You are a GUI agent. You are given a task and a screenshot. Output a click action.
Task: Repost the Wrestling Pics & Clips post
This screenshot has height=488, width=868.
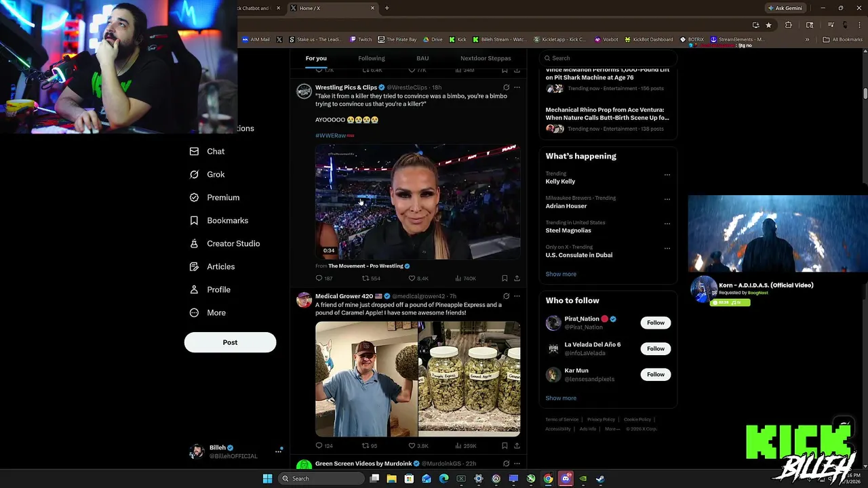coord(365,278)
